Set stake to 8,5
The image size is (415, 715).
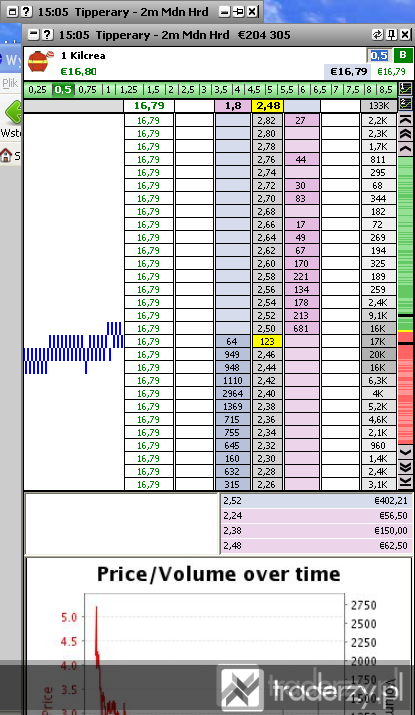pyautogui.click(x=386, y=90)
